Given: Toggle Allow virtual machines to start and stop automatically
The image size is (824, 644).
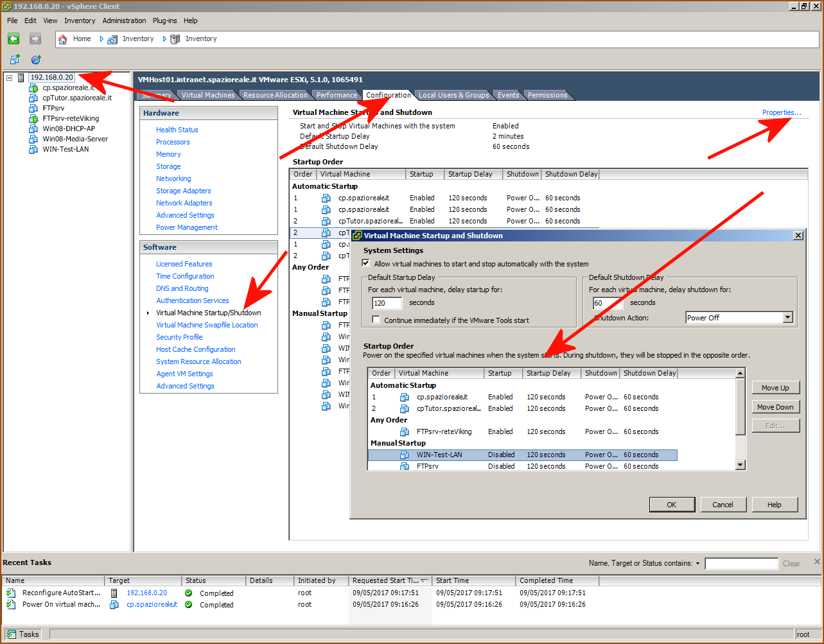Looking at the screenshot, I should click(366, 264).
